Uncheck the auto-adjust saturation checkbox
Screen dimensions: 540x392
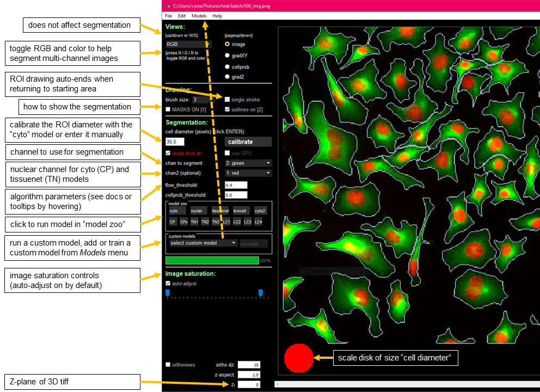(x=168, y=284)
